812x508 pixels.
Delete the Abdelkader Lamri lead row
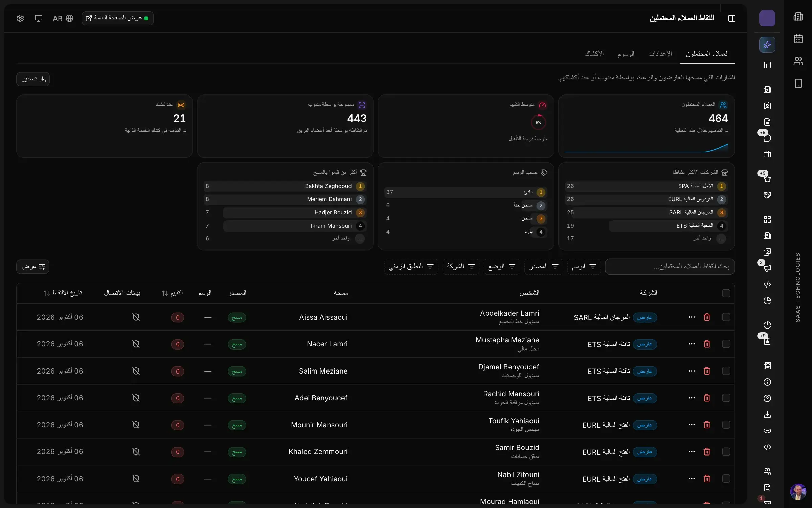pos(707,317)
